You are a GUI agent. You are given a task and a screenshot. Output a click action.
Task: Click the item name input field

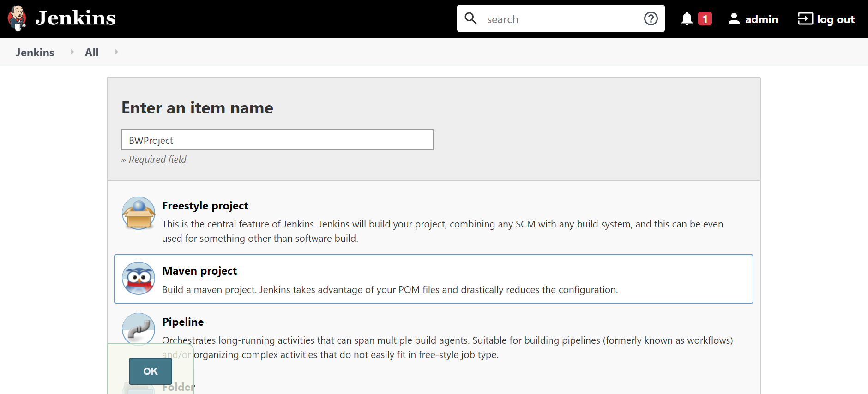coord(277,140)
